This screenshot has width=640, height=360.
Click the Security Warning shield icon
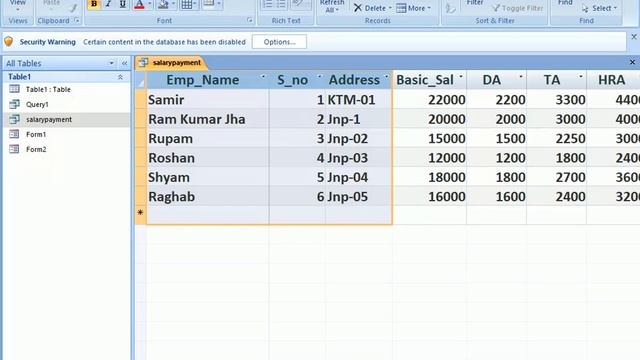[x=9, y=42]
